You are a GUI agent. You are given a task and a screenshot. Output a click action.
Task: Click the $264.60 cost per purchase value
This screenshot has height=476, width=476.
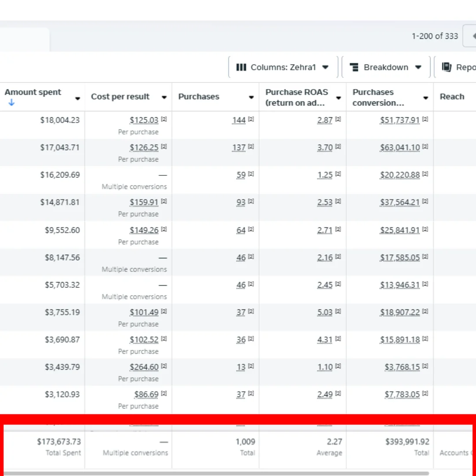click(144, 367)
